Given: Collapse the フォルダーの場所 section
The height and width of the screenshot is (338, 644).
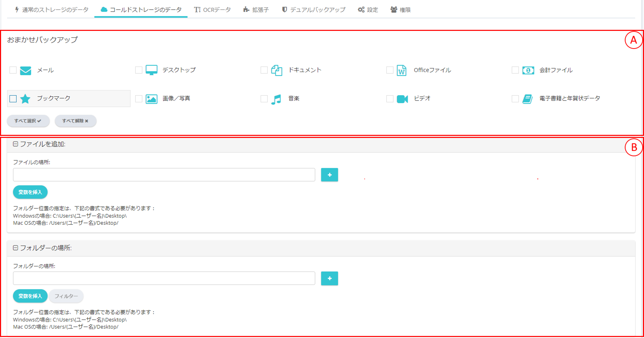Looking at the screenshot, I should click(x=15, y=248).
